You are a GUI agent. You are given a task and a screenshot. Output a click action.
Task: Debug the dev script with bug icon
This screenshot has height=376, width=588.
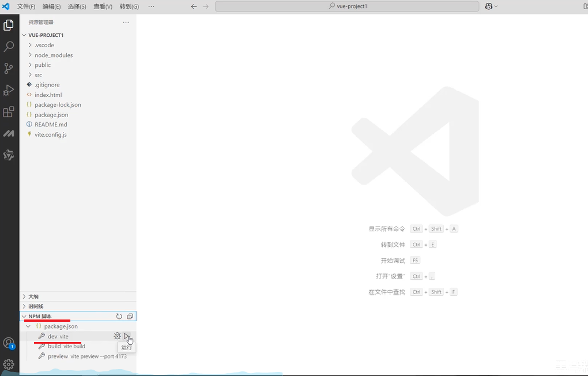118,336
